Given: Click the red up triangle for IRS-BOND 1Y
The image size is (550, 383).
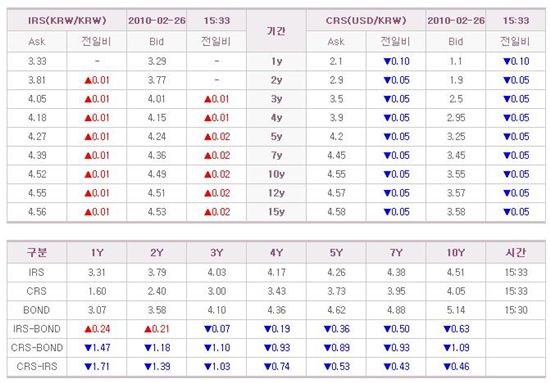Looking at the screenshot, I should 88,329.
